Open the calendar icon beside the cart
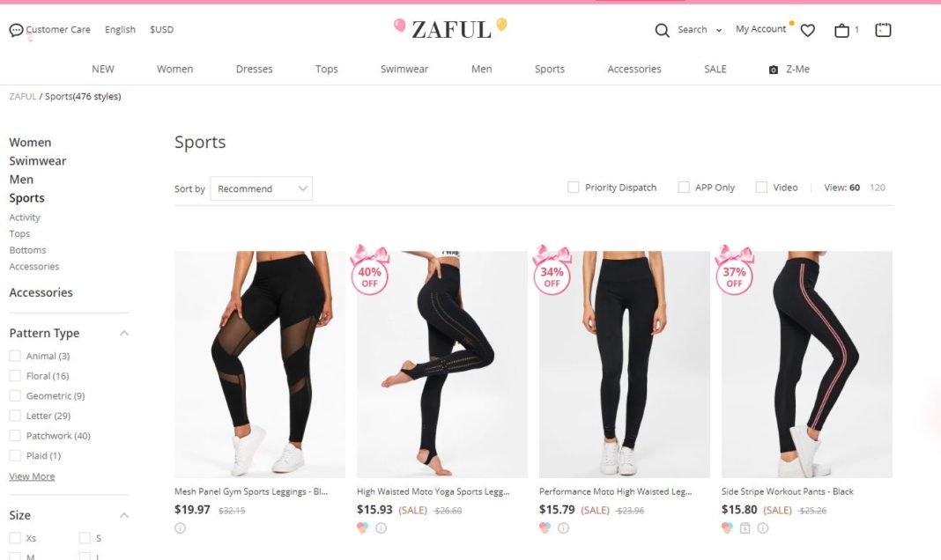This screenshot has height=560, width=941. [883, 29]
